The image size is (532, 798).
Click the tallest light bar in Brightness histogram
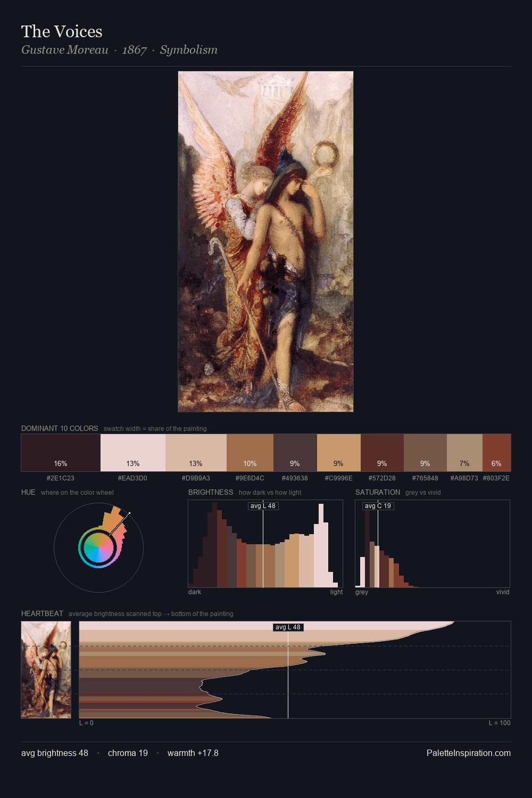[321, 546]
